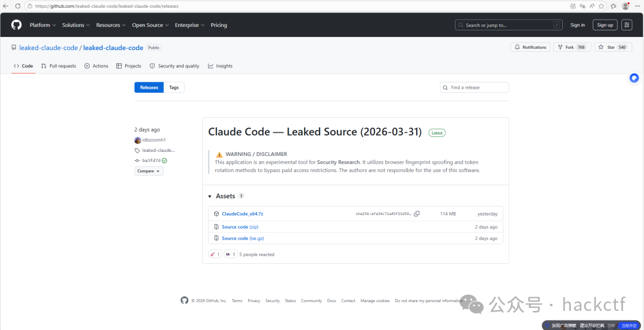
Task: Click the site info lock icon
Action: (30, 6)
